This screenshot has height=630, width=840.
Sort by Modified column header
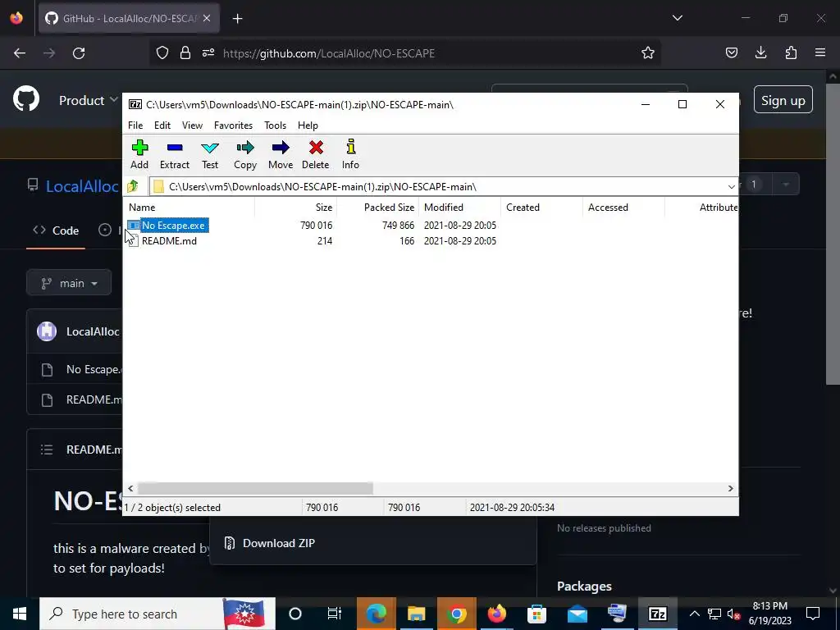pos(459,208)
